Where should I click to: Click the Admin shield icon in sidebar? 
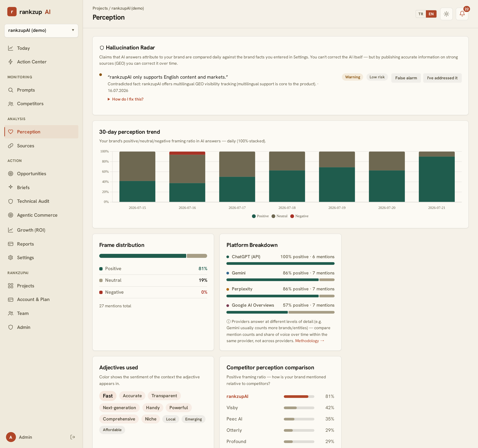[11, 327]
